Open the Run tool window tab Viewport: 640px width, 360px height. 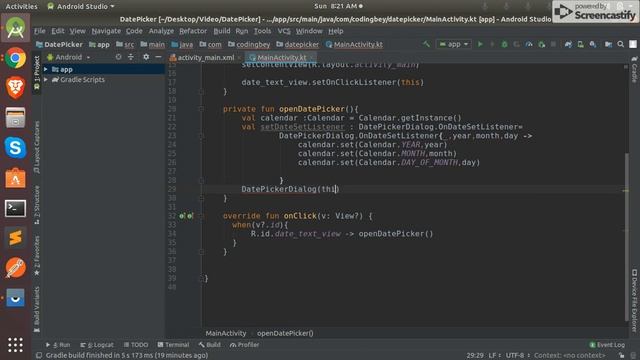tap(58, 345)
